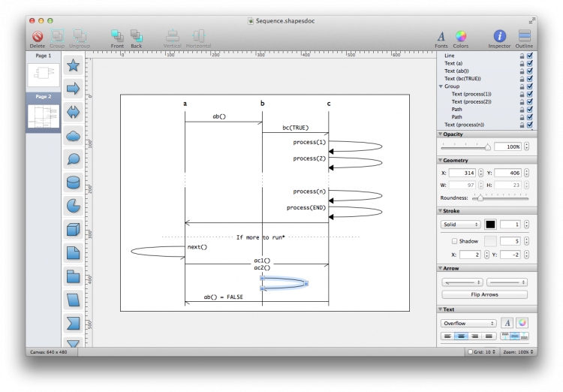Screen dimensions: 563x392
Task: Open the Fonts panel
Action: coord(441,36)
